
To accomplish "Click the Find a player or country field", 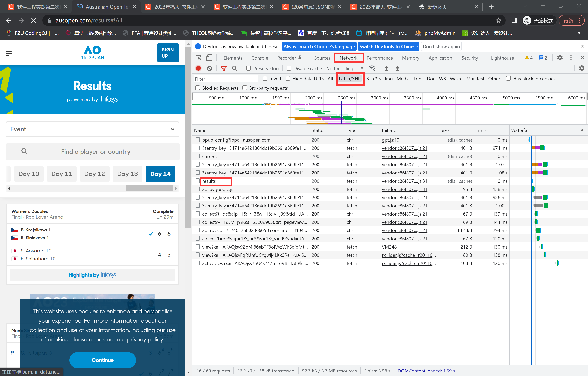I will point(93,151).
